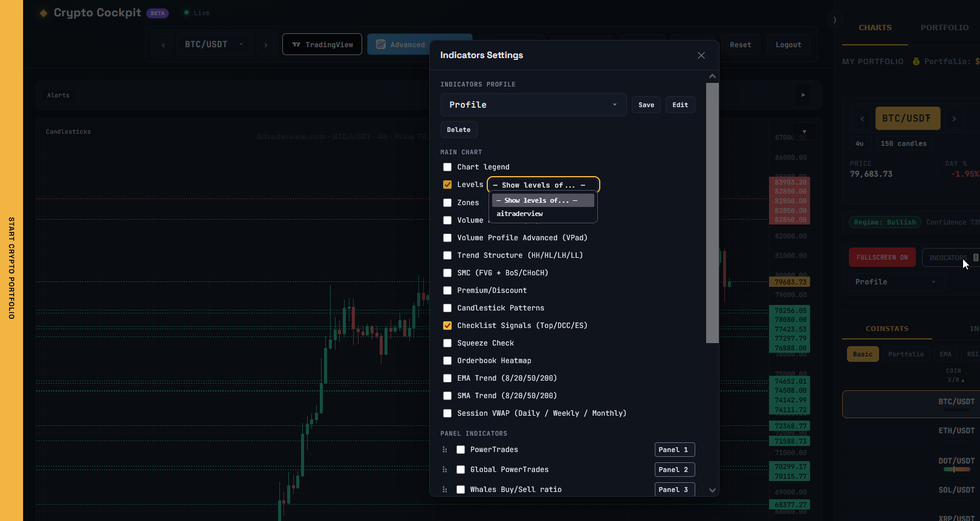Click the settings dialog vertical scrollbar
Viewport: 980px width, 521px height.
tap(712, 213)
